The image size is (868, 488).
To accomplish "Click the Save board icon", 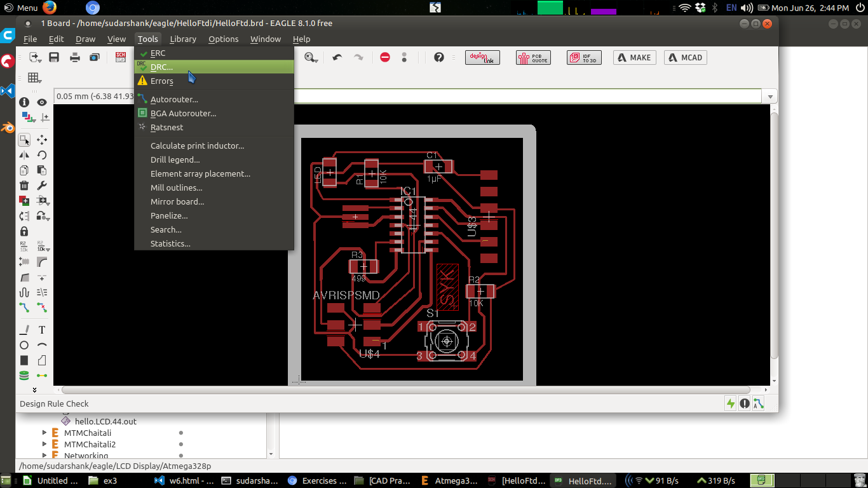I will [54, 57].
